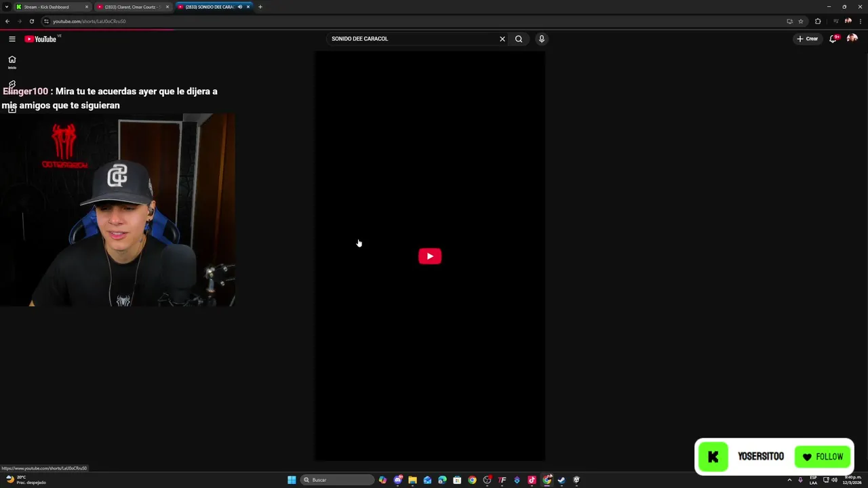This screenshot has height=488, width=868.
Task: Click the green FOLLOW button
Action: 823,457
